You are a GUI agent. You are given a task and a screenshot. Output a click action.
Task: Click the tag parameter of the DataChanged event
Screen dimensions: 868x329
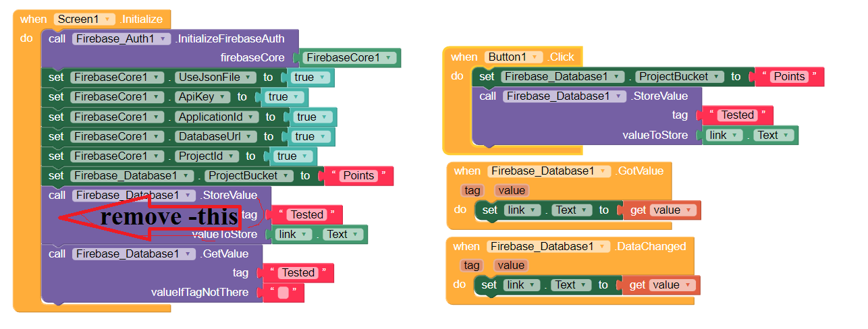[472, 266]
